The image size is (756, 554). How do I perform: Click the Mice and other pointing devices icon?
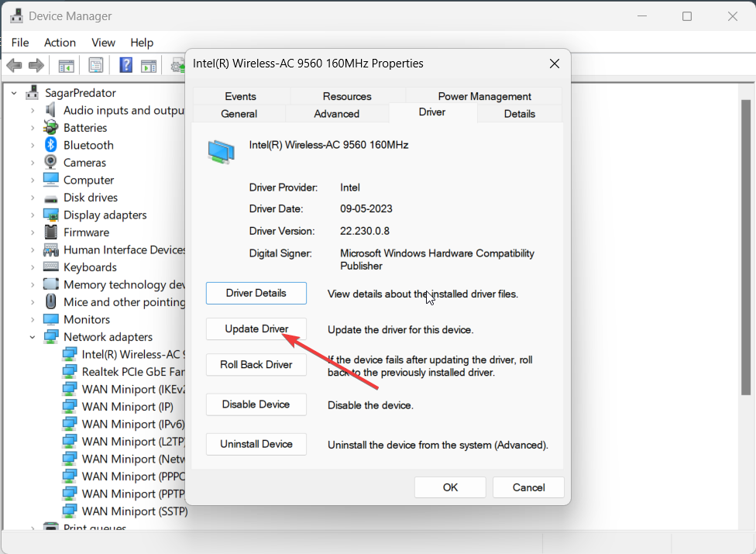[x=50, y=301]
